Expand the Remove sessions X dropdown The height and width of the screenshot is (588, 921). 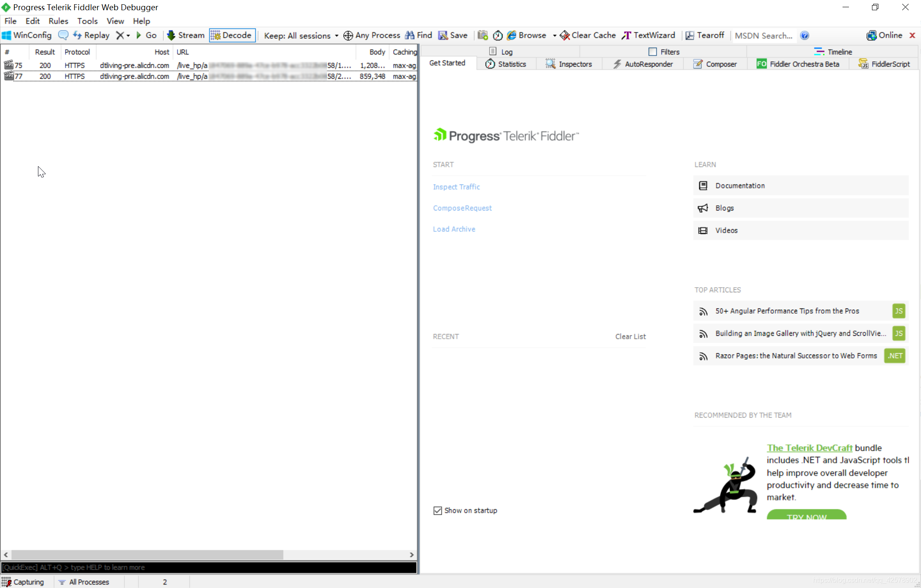128,36
